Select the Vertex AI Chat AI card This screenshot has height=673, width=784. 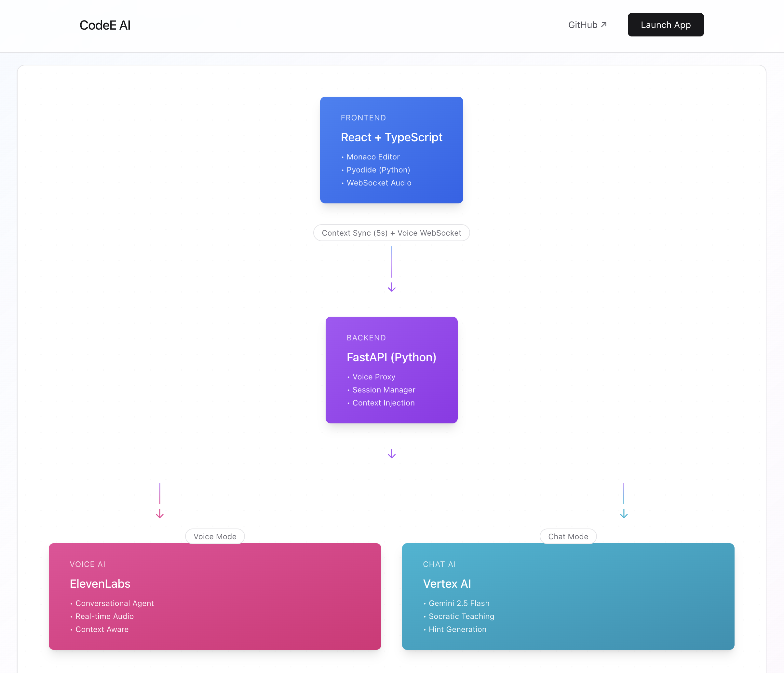point(568,596)
